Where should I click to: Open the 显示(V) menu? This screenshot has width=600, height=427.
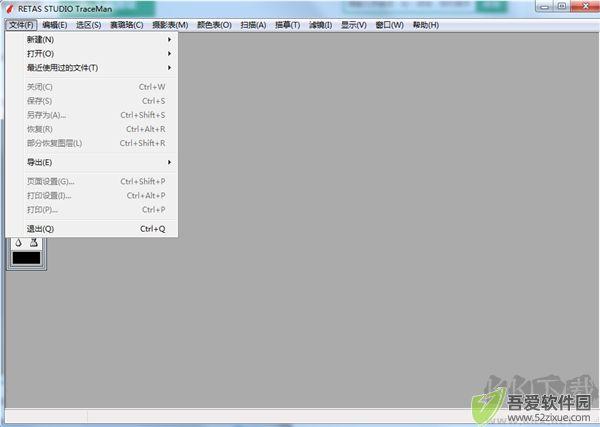coord(354,25)
